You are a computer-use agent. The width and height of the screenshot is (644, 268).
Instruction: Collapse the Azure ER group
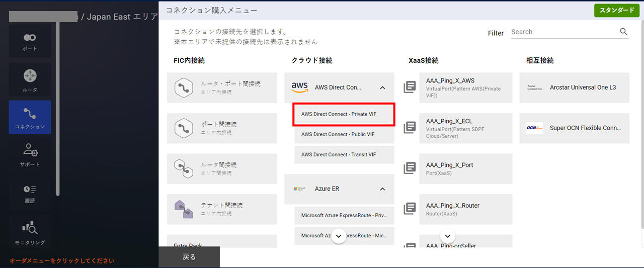click(382, 189)
